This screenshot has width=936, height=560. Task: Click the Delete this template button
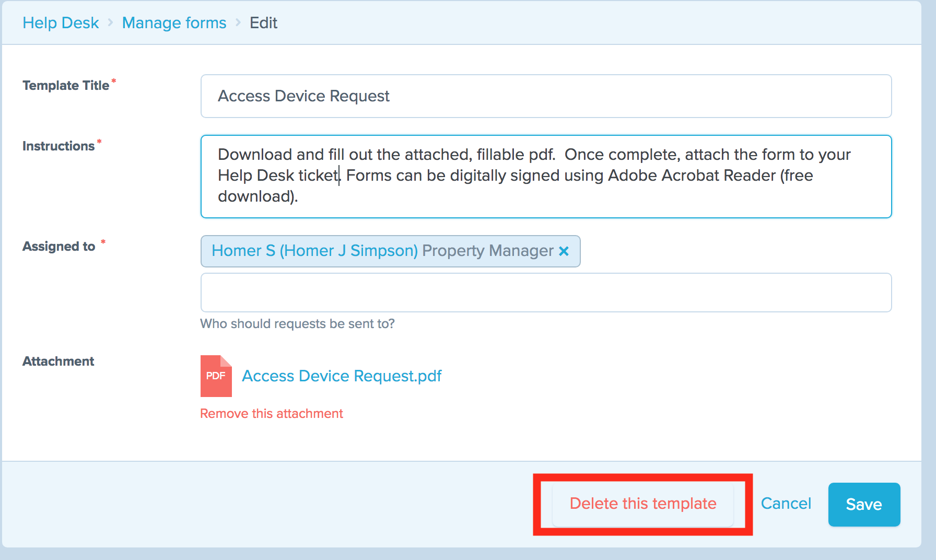pos(643,504)
